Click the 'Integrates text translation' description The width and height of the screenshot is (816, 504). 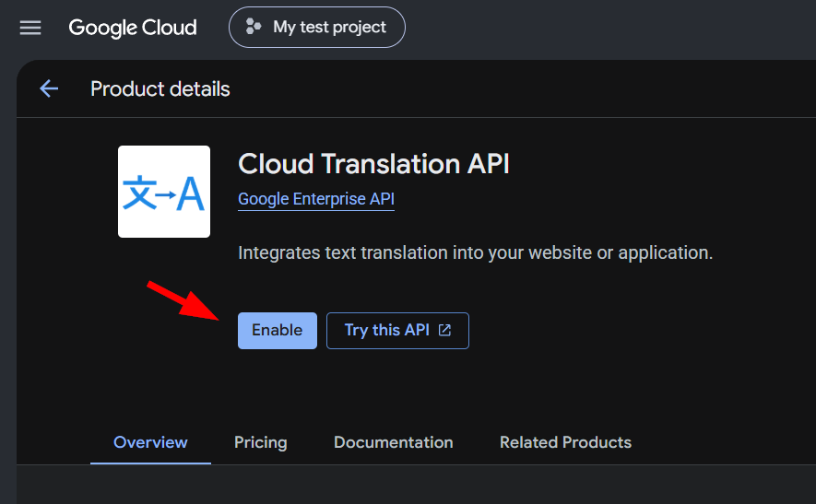(x=475, y=253)
